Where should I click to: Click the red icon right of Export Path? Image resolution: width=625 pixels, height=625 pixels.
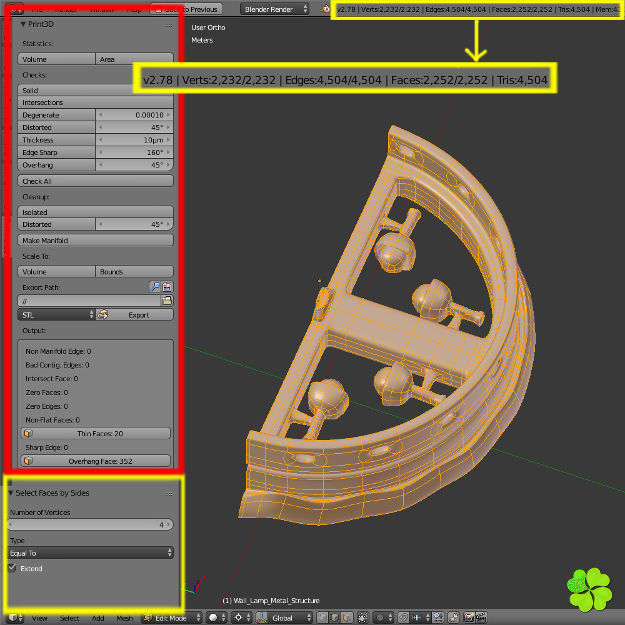coord(167,287)
